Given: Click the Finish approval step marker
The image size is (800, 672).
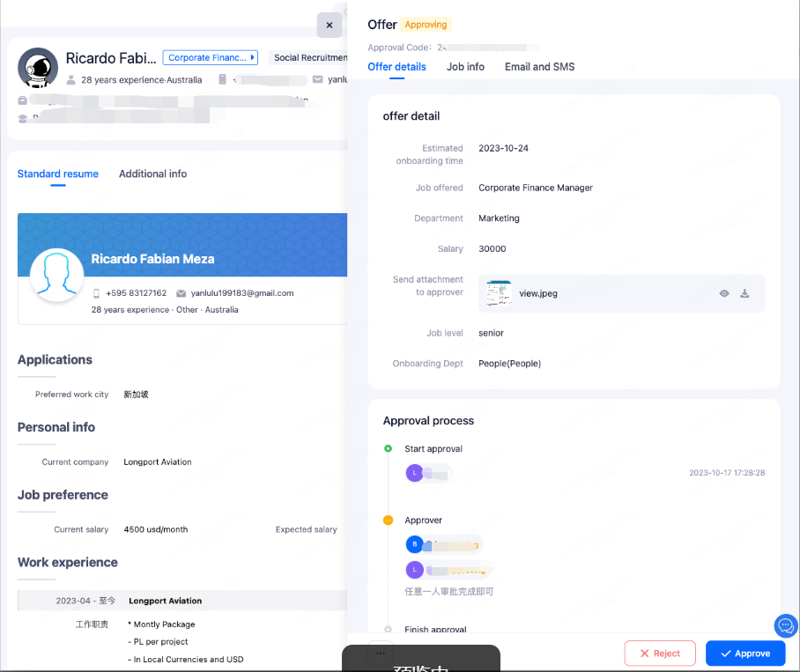Looking at the screenshot, I should click(x=388, y=629).
